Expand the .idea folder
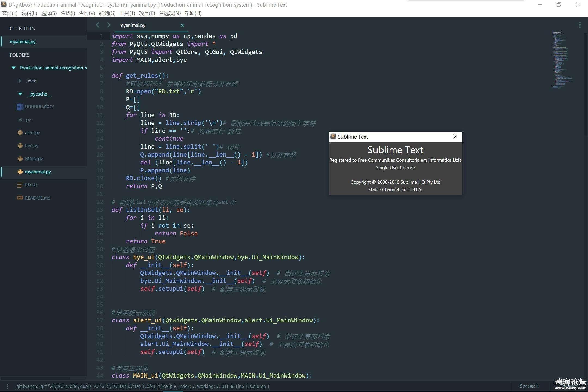The height and width of the screenshot is (392, 588). tap(20, 81)
